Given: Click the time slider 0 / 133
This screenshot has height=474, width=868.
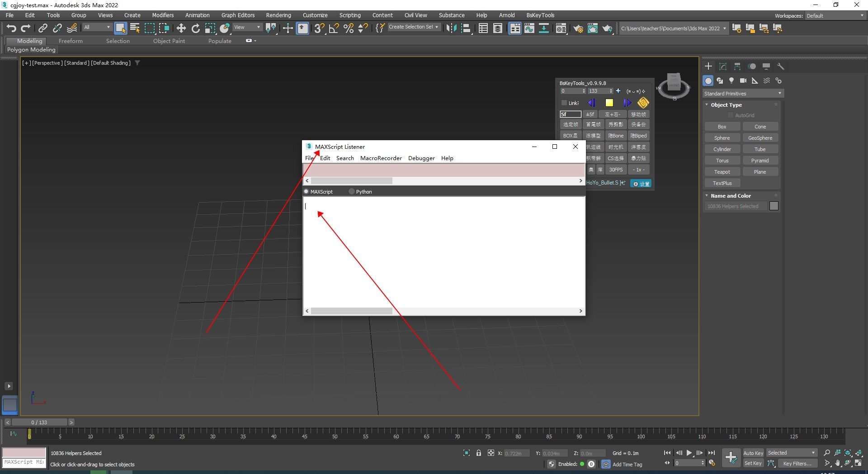Looking at the screenshot, I should [39, 422].
